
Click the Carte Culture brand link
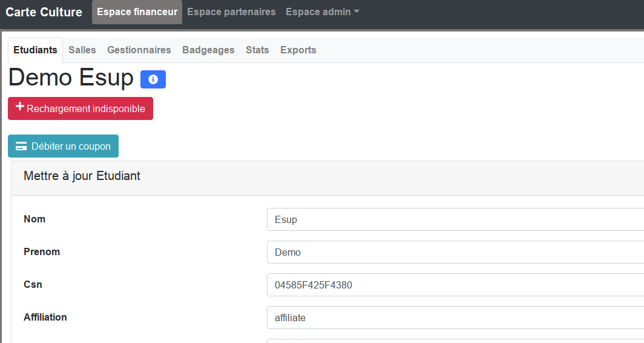(44, 12)
